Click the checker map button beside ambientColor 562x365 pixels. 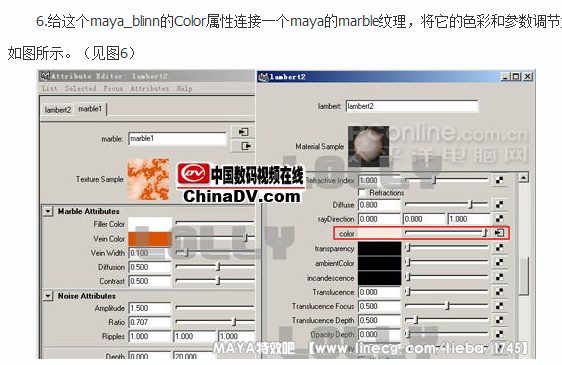[500, 262]
